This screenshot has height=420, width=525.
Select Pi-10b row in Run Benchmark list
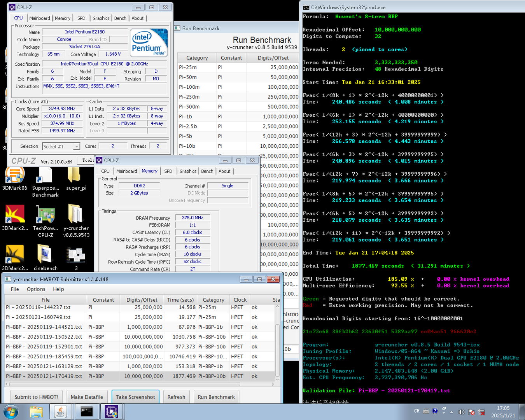[x=238, y=146]
